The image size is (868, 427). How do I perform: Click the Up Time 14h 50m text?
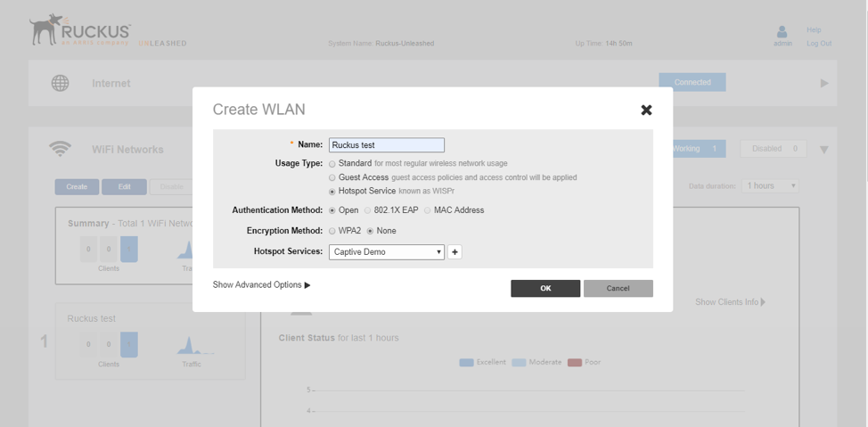pyautogui.click(x=603, y=43)
